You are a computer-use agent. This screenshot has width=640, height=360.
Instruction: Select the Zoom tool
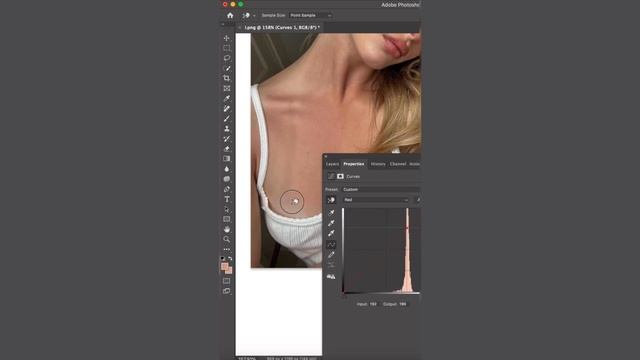coord(227,239)
